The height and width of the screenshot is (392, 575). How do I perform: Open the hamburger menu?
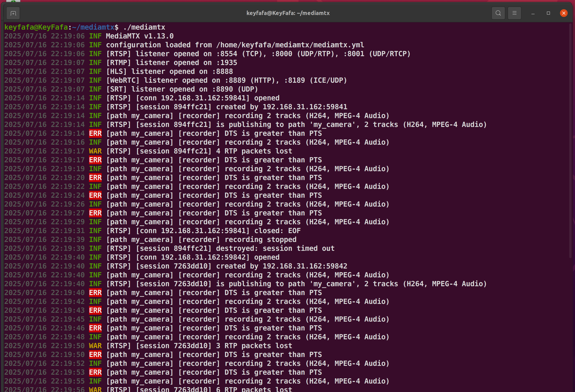tap(515, 13)
